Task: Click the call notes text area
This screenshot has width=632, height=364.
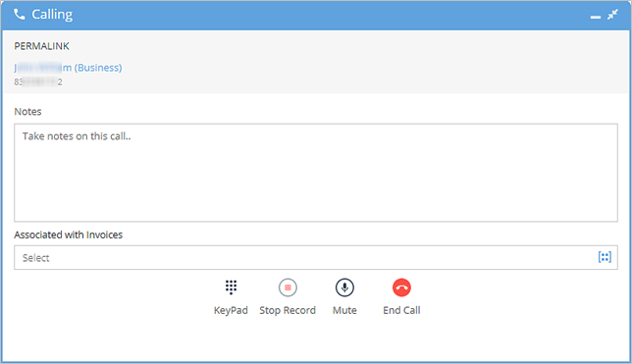Action: click(316, 173)
